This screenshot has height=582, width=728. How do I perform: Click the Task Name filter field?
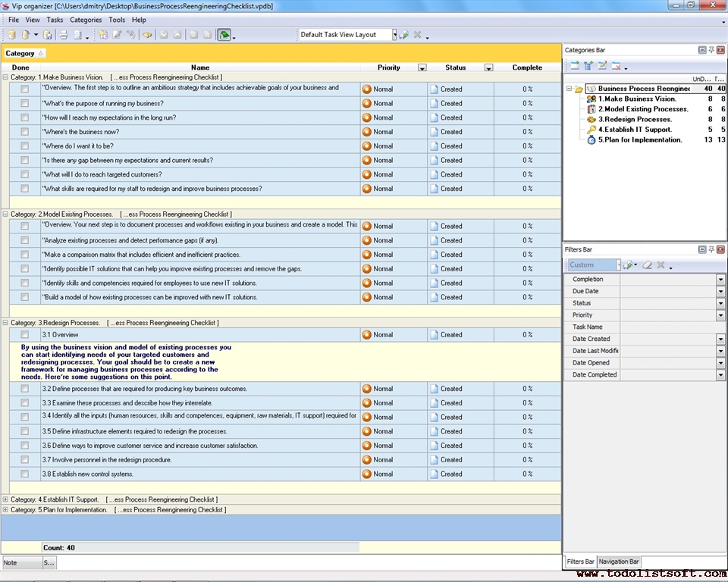pyautogui.click(x=667, y=327)
